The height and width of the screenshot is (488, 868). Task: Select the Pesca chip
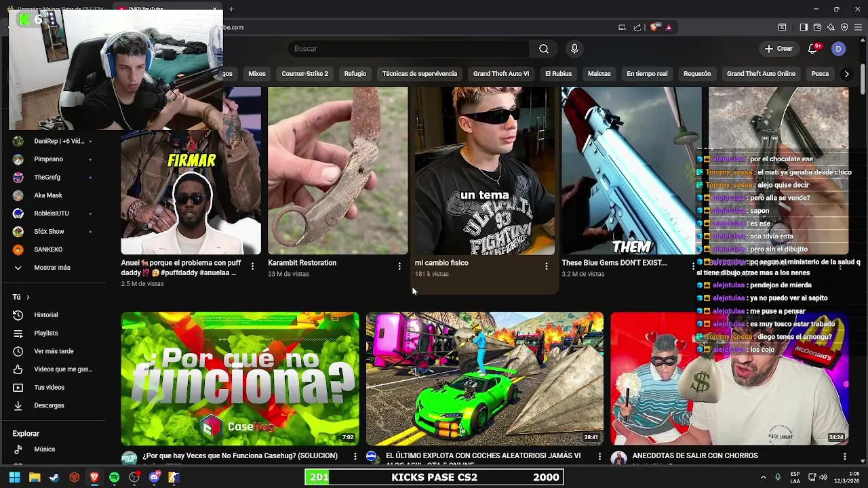coord(820,74)
